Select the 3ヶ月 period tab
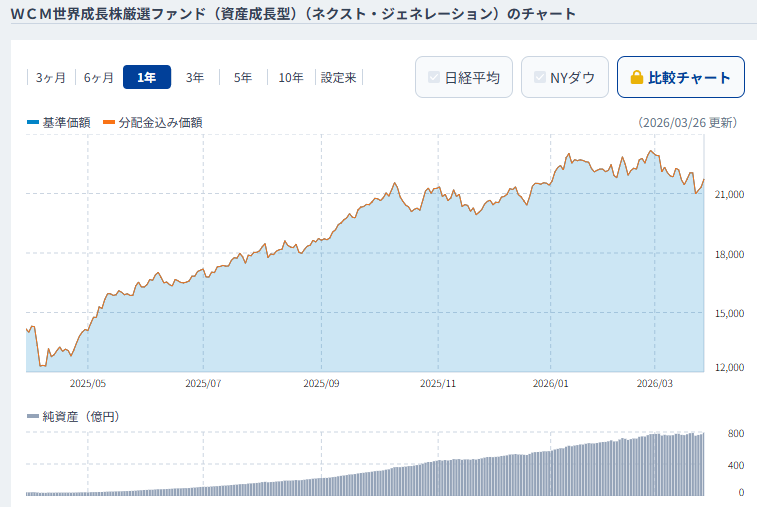 (51, 77)
